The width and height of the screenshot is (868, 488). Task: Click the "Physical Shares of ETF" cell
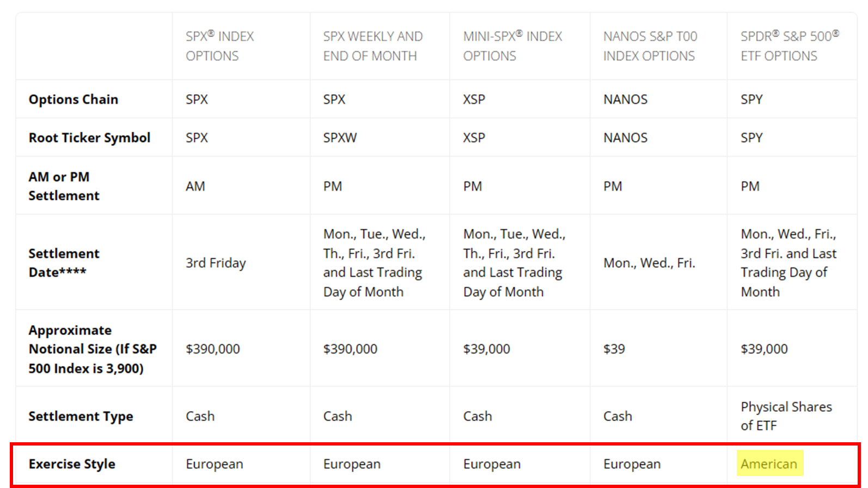pyautogui.click(x=786, y=416)
